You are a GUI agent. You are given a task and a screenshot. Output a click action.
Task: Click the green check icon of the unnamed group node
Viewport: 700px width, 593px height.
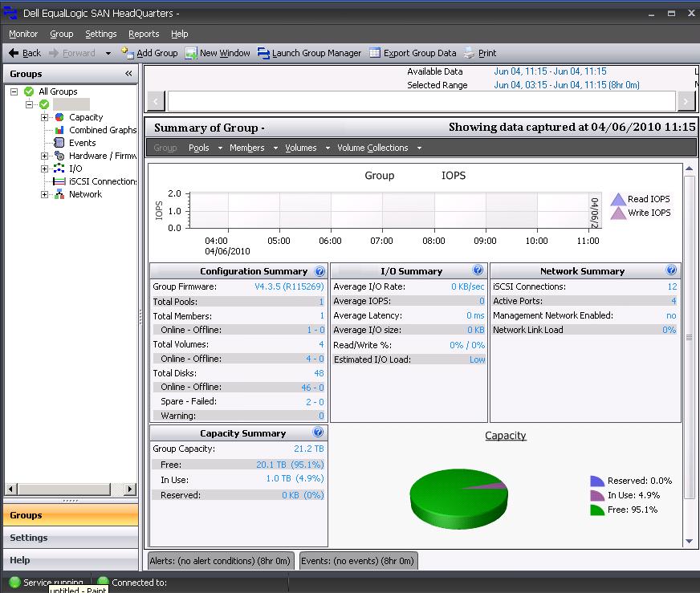point(44,104)
